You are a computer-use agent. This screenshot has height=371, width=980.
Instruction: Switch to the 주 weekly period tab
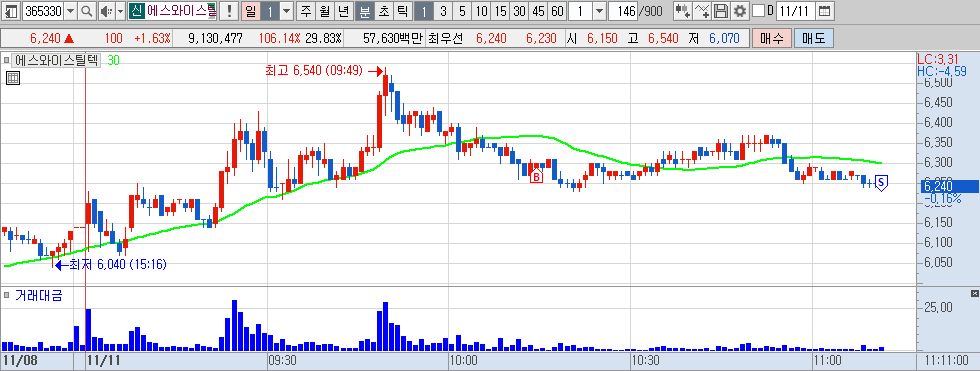point(305,11)
